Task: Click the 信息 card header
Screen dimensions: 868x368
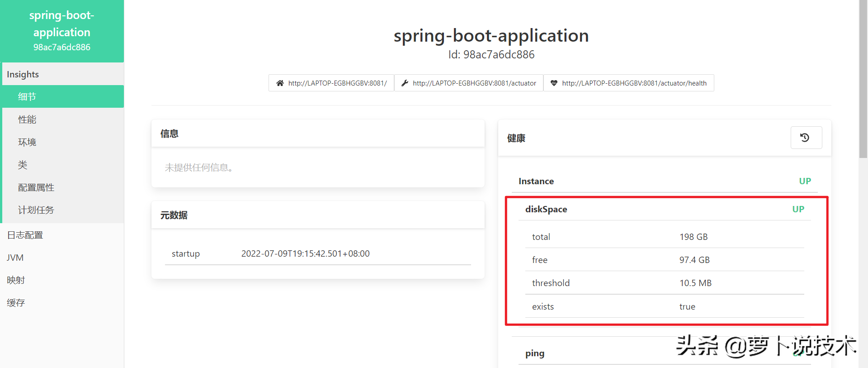Action: click(x=318, y=134)
